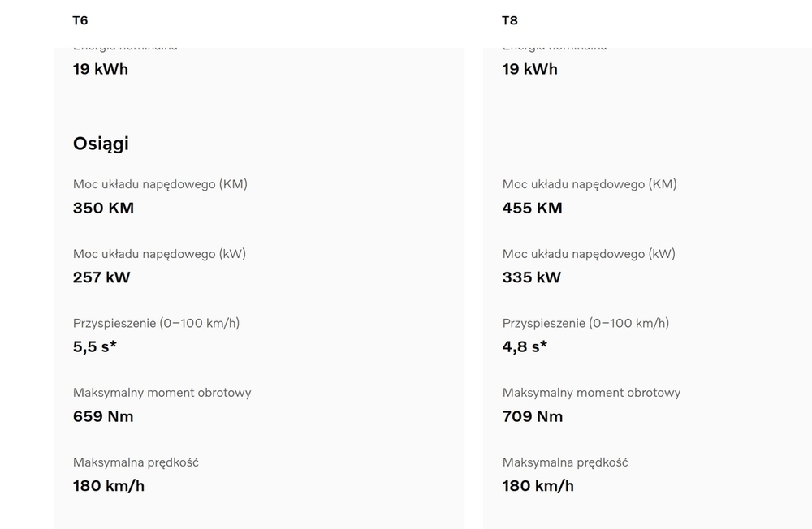Click the T6 column header

(80, 20)
